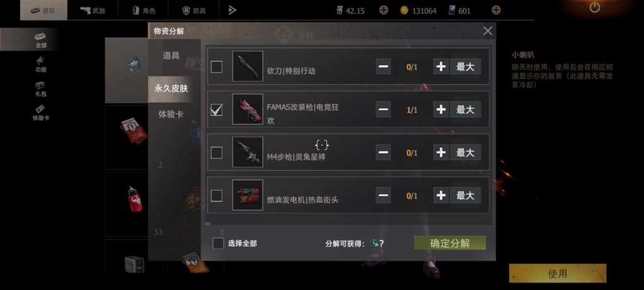This screenshot has height=290, width=644.
Task: Increase quantity for M4步枪|灵兔呈祥
Action: 441,152
